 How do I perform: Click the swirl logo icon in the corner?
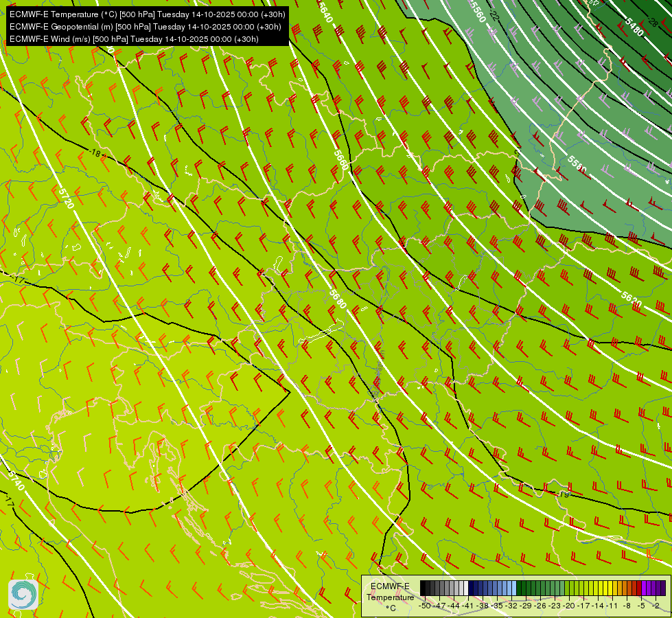pyautogui.click(x=23, y=595)
